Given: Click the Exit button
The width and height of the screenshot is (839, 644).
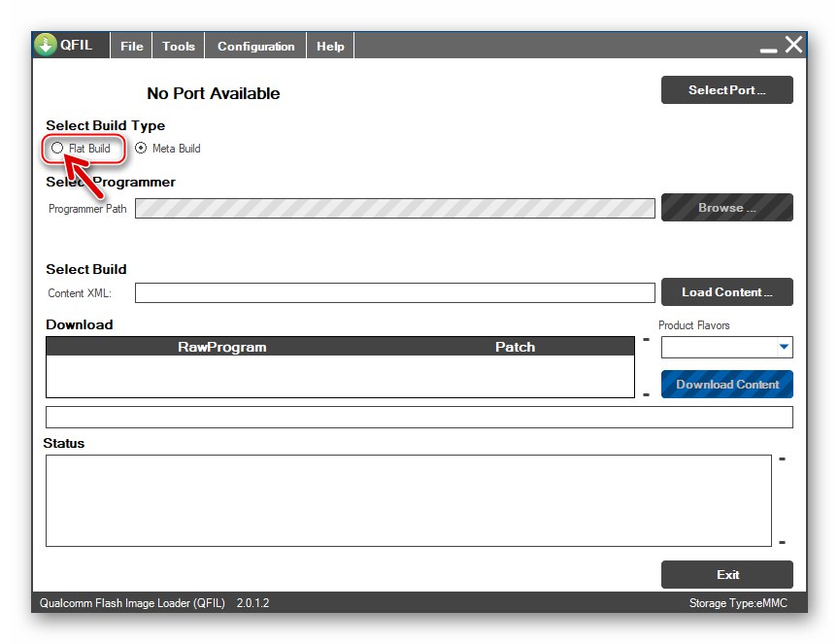Looking at the screenshot, I should (x=726, y=574).
